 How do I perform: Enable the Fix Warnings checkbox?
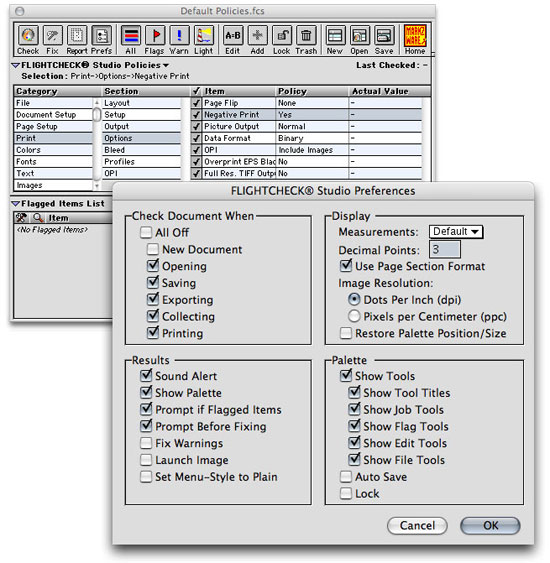coord(146,443)
